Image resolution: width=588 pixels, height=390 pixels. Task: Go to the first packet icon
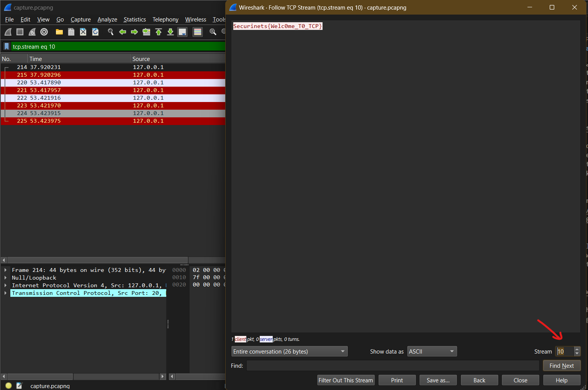159,32
